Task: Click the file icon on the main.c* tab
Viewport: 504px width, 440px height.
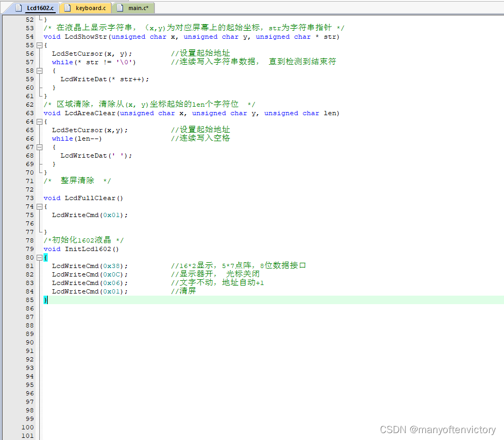Action: [120, 8]
